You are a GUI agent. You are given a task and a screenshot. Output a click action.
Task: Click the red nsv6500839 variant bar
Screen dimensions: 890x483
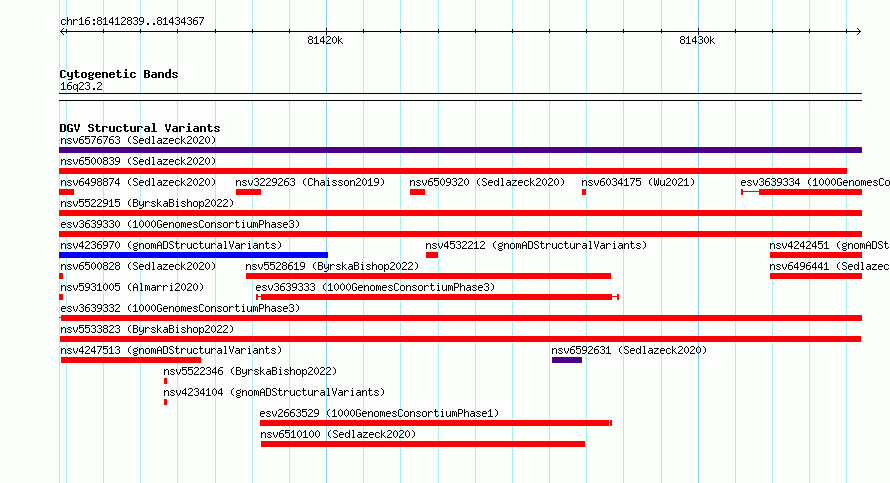pyautogui.click(x=453, y=171)
